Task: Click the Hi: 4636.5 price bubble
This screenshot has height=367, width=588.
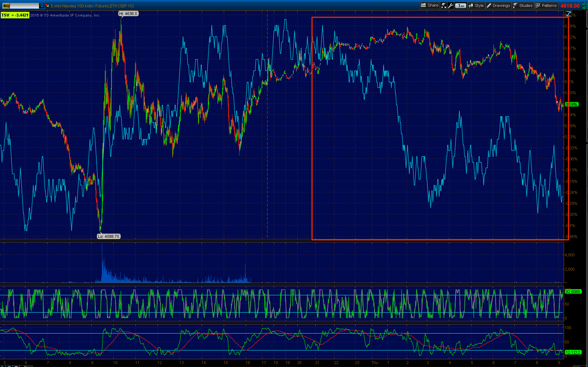Action: (128, 14)
